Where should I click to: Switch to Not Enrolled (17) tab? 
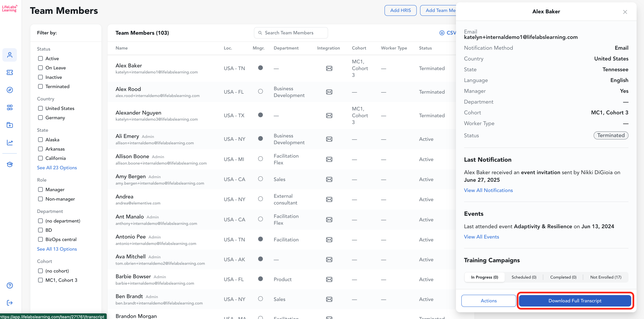[606, 277]
